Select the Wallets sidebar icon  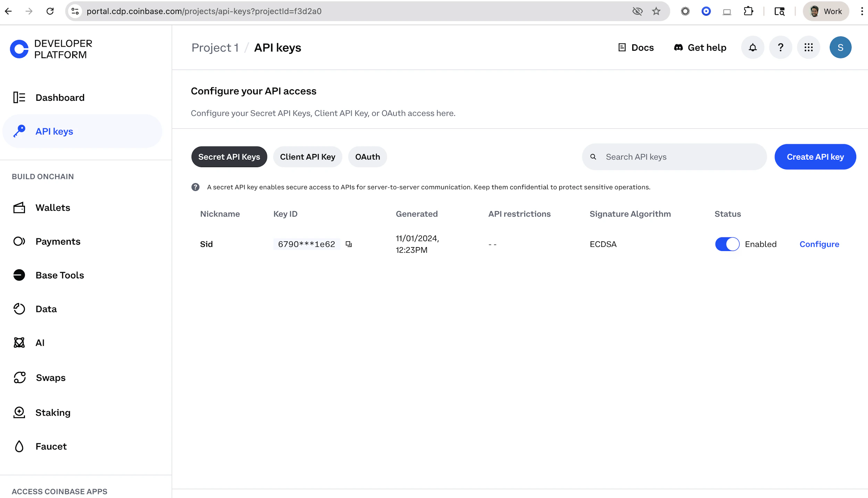(x=19, y=207)
